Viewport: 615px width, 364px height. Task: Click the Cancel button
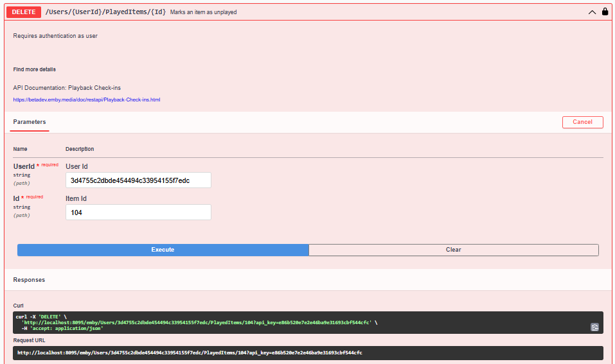[x=582, y=122]
